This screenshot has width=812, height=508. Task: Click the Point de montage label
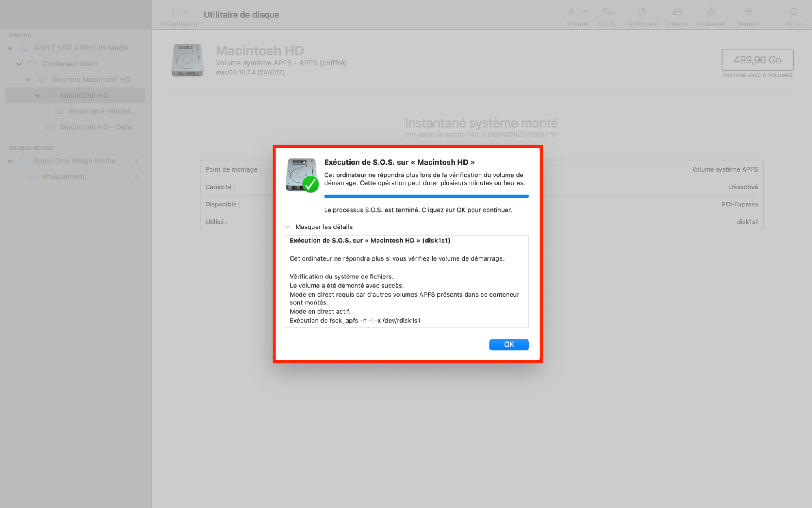(x=233, y=169)
